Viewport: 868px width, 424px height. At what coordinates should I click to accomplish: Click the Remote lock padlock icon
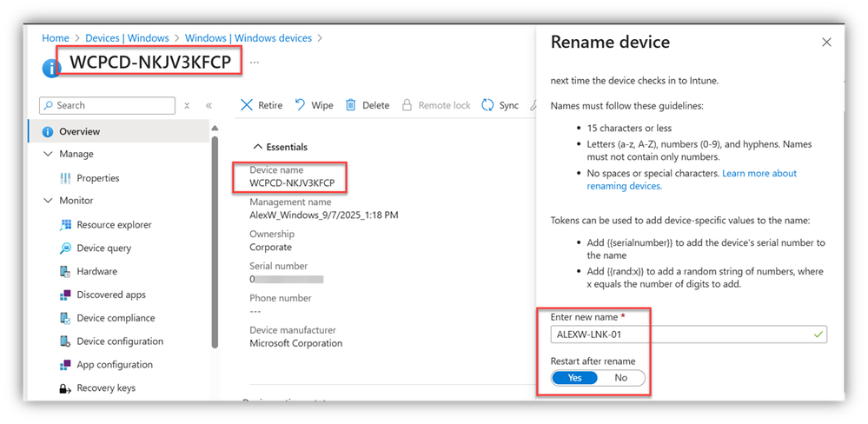[407, 105]
